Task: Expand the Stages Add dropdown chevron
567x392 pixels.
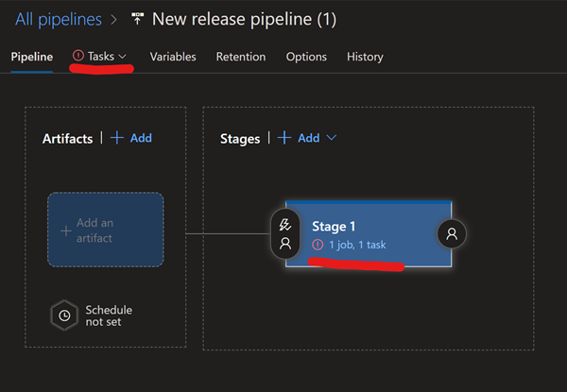Action: pos(332,138)
